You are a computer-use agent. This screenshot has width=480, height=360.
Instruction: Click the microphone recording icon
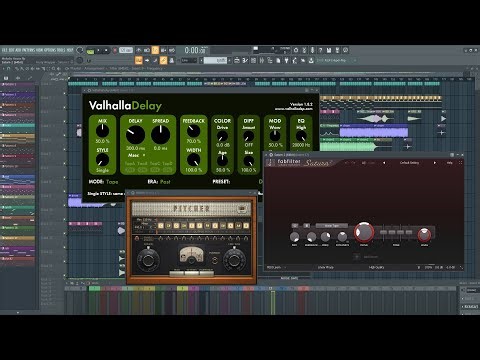312,50
